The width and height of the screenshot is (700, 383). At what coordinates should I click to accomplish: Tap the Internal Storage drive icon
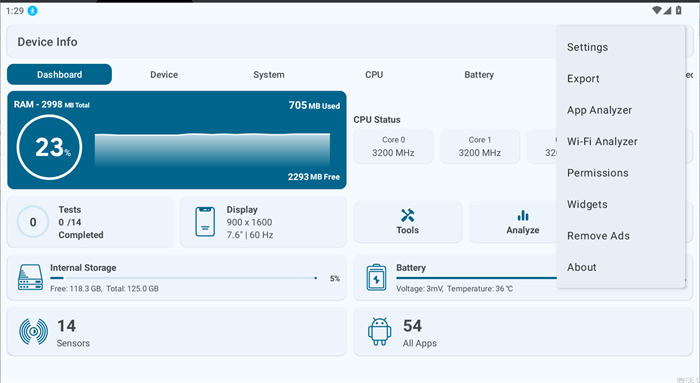tap(30, 277)
